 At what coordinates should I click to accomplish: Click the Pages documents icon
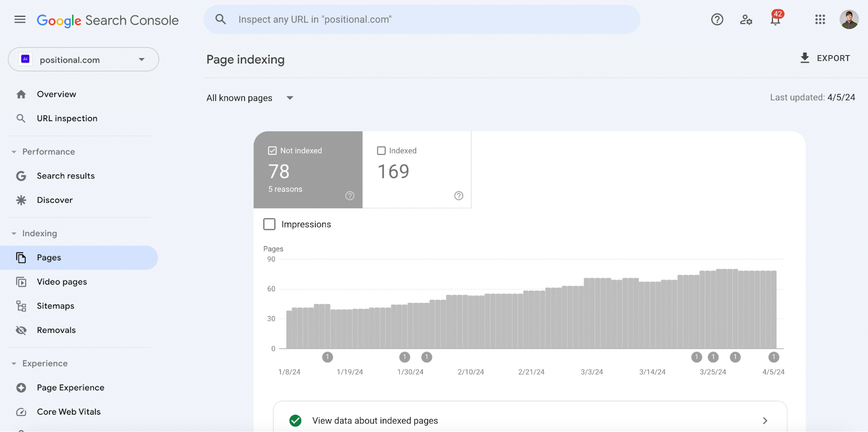(x=21, y=257)
